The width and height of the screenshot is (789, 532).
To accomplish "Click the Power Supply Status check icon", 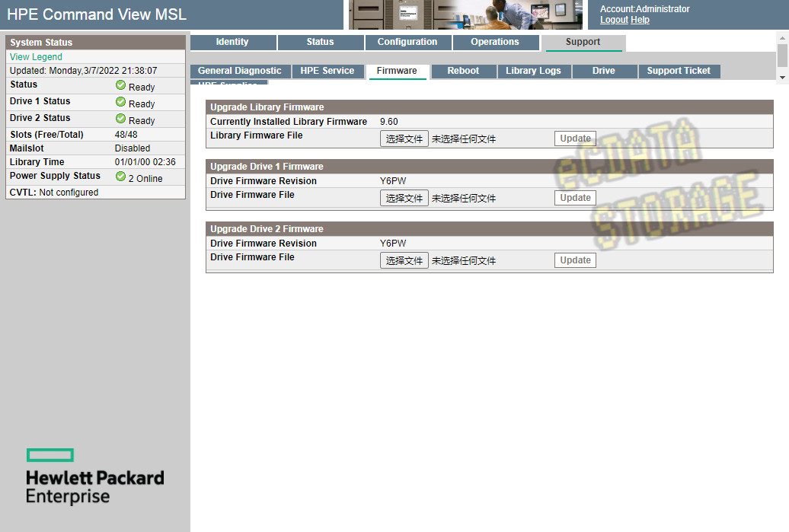I will [120, 176].
